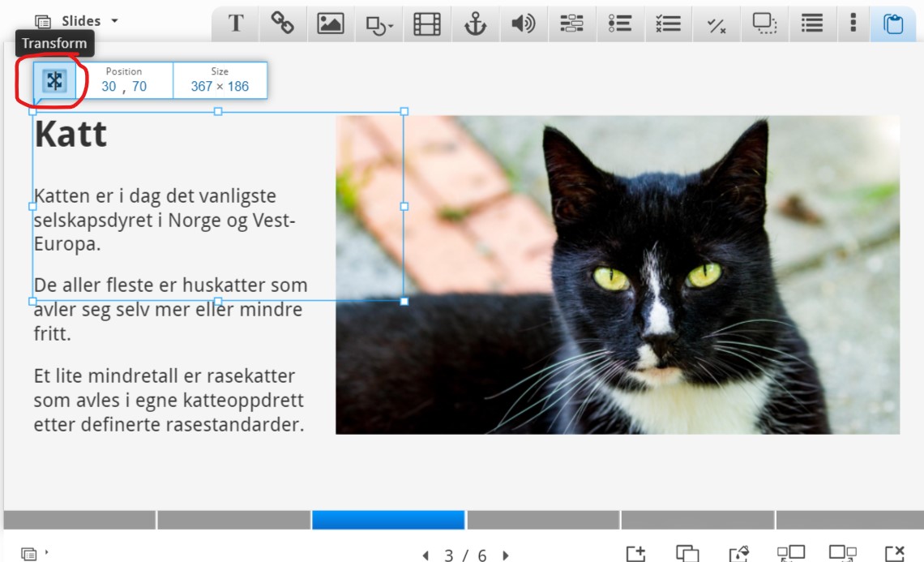Image resolution: width=924 pixels, height=562 pixels.
Task: Add a True/False question
Action: point(716,25)
